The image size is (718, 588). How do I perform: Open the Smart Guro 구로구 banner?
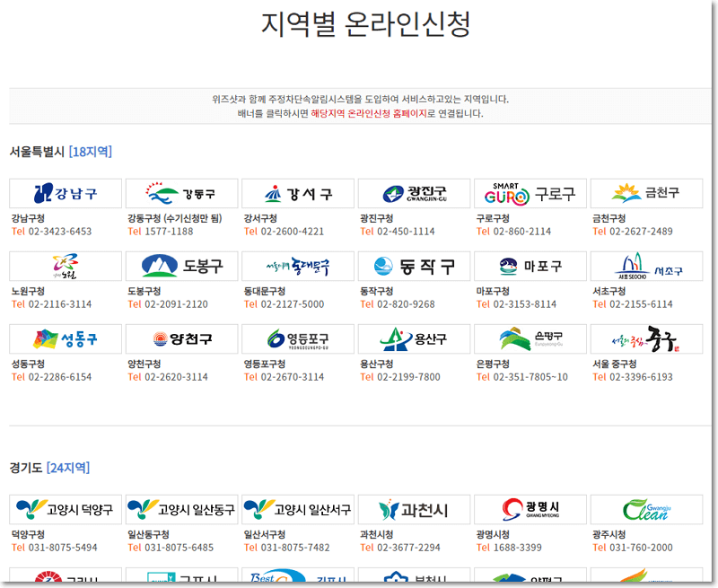530,194
